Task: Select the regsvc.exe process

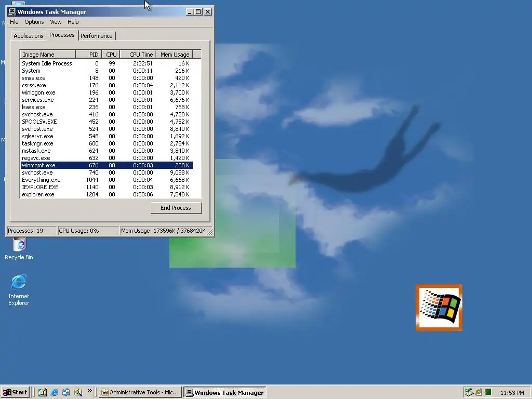Action: (107, 158)
